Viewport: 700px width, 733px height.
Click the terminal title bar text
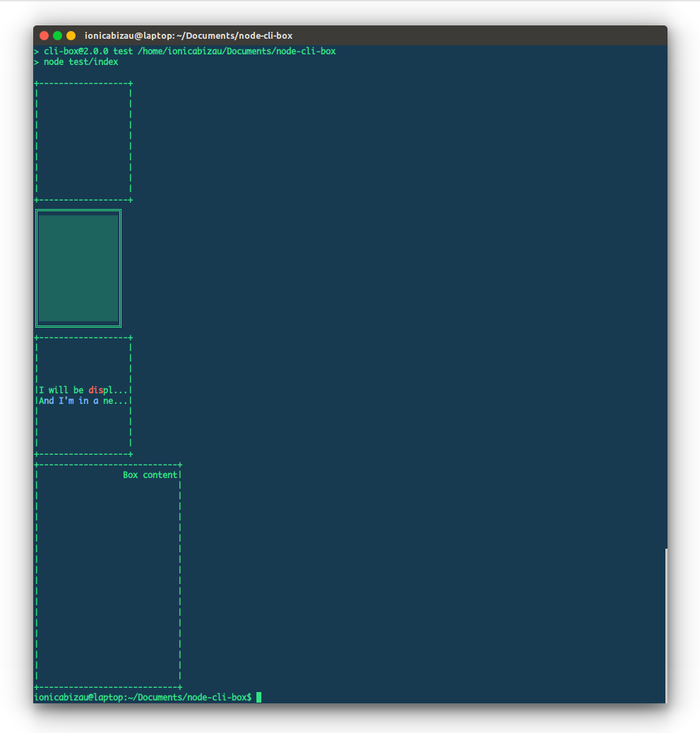point(189,35)
